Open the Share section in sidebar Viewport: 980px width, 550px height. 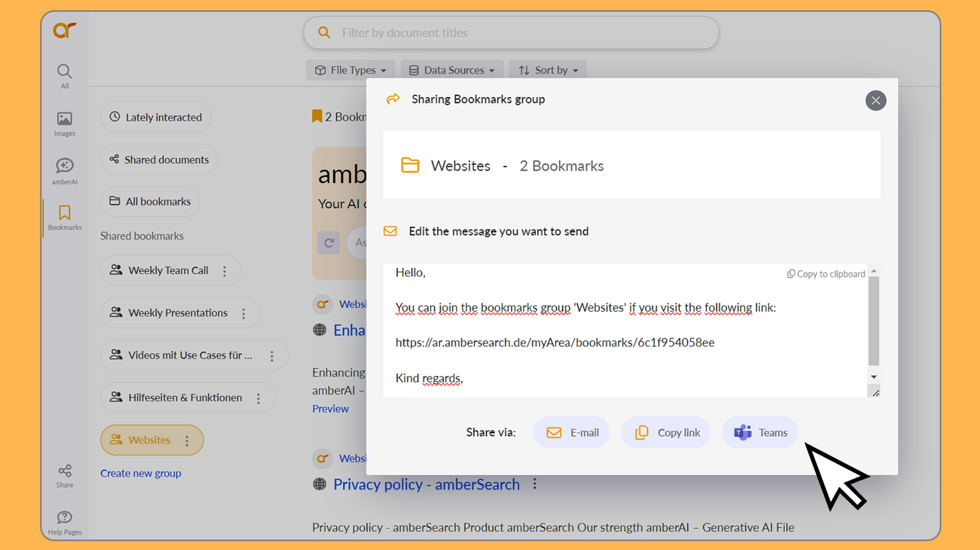[x=65, y=476]
